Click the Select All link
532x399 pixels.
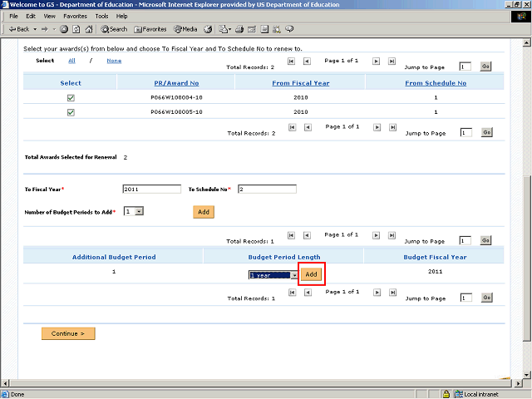point(71,61)
